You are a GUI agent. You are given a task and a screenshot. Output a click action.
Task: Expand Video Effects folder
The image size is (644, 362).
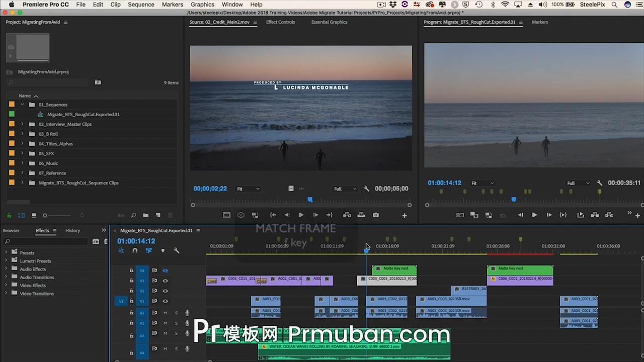[x=6, y=285]
